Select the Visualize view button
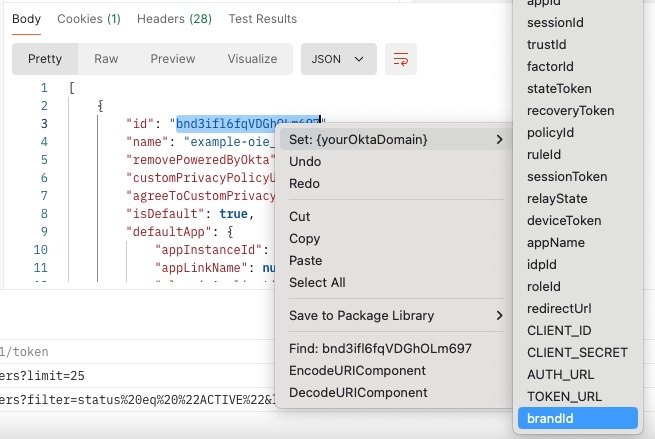Screen dimensions: 655x439 (252, 59)
